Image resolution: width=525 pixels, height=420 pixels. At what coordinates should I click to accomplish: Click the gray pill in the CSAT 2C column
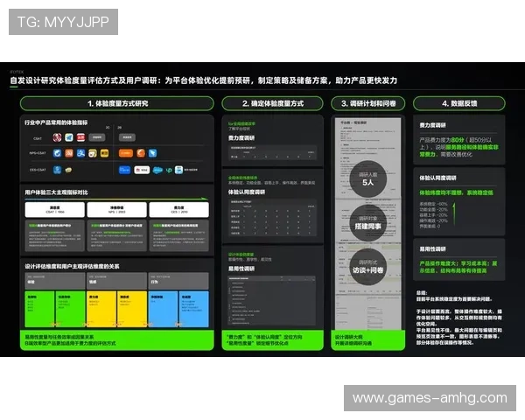97,137
